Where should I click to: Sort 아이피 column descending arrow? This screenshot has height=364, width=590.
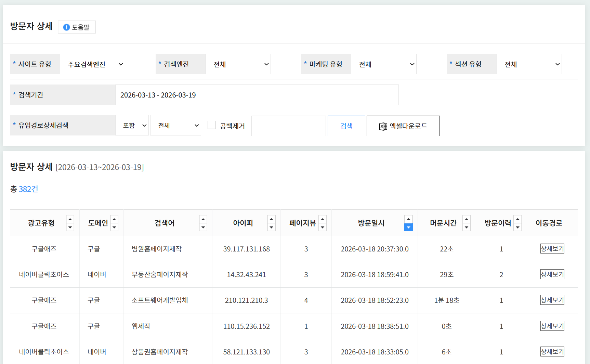point(271,227)
